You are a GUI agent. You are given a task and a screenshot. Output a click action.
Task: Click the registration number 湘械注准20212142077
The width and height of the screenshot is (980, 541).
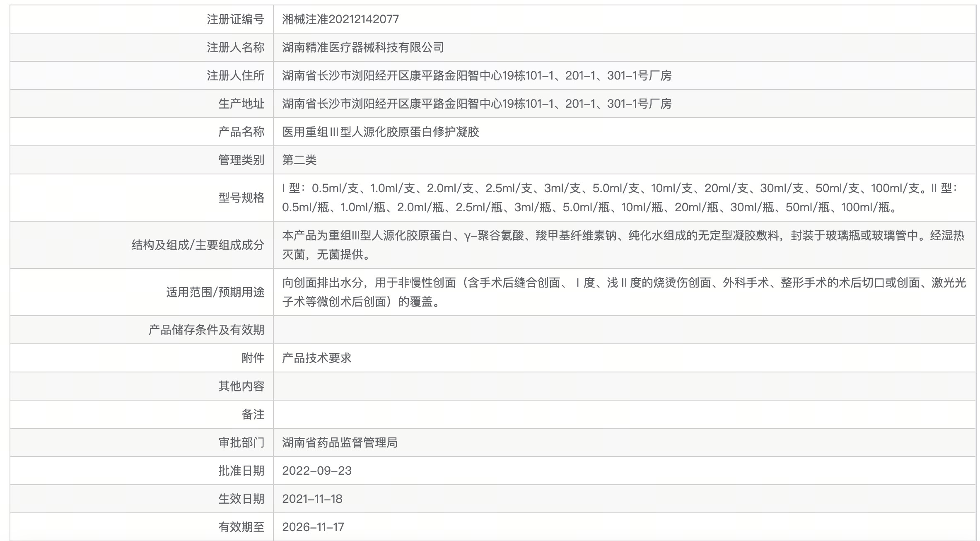pyautogui.click(x=340, y=19)
